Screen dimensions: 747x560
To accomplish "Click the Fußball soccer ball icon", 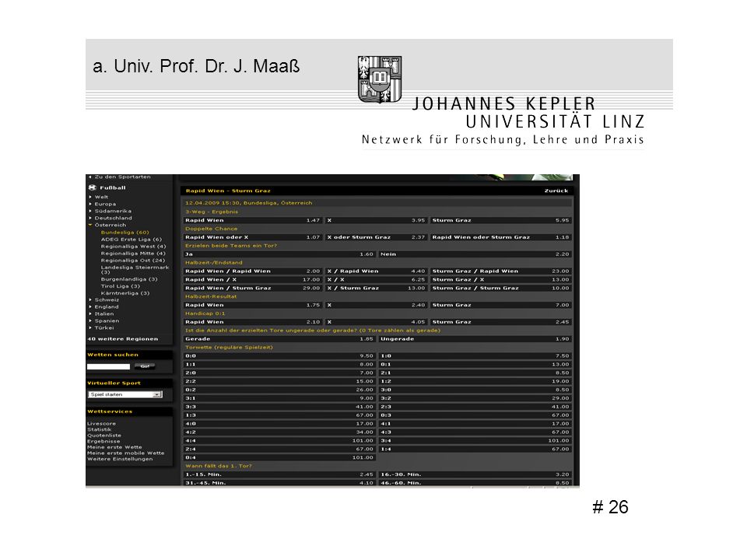I will tap(93, 187).
